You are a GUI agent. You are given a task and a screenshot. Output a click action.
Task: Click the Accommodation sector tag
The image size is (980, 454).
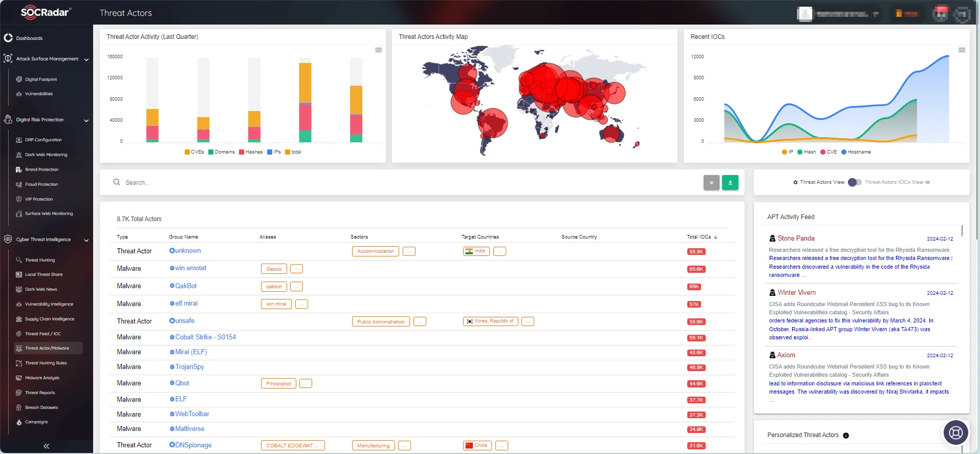pyautogui.click(x=376, y=251)
